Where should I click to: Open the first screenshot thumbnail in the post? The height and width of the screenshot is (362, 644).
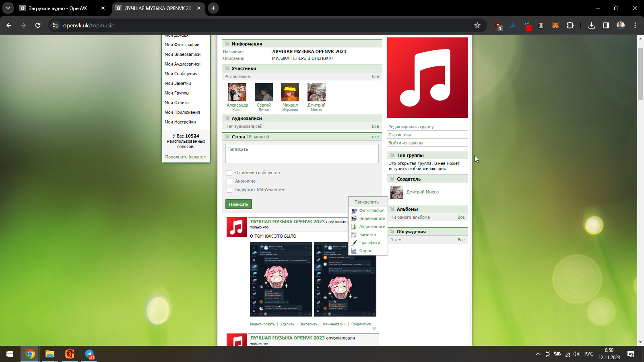281,279
